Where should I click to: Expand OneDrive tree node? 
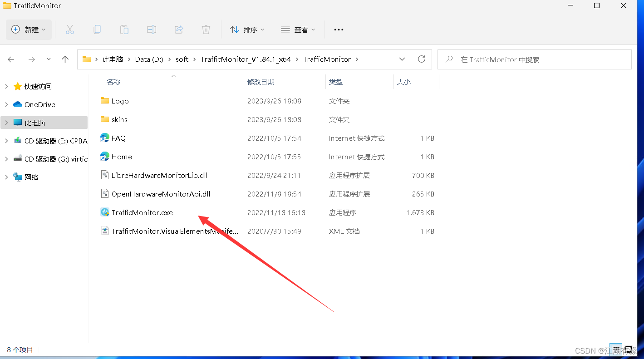[6, 104]
